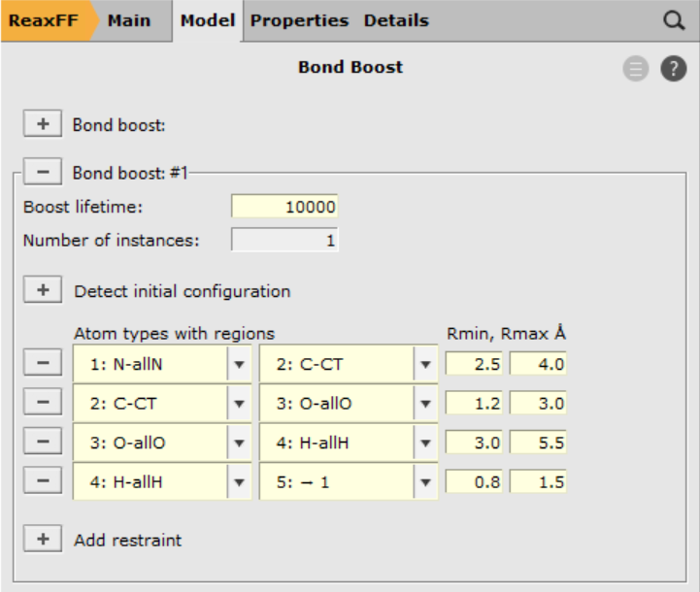The image size is (700, 592).
Task: Open the help question mark icon
Action: tap(673, 69)
